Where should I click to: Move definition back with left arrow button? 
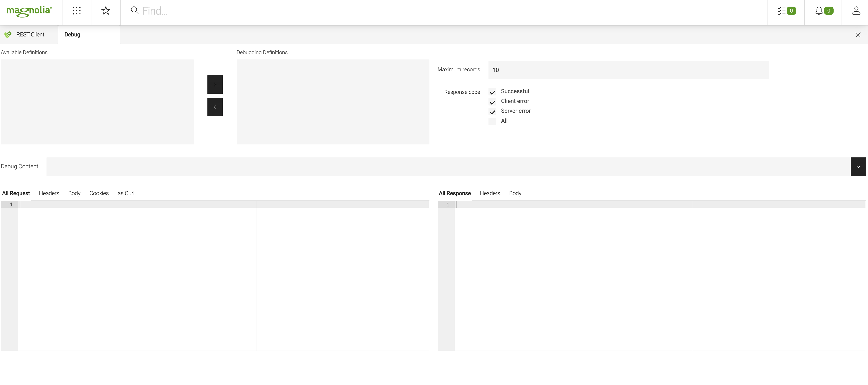(x=215, y=107)
